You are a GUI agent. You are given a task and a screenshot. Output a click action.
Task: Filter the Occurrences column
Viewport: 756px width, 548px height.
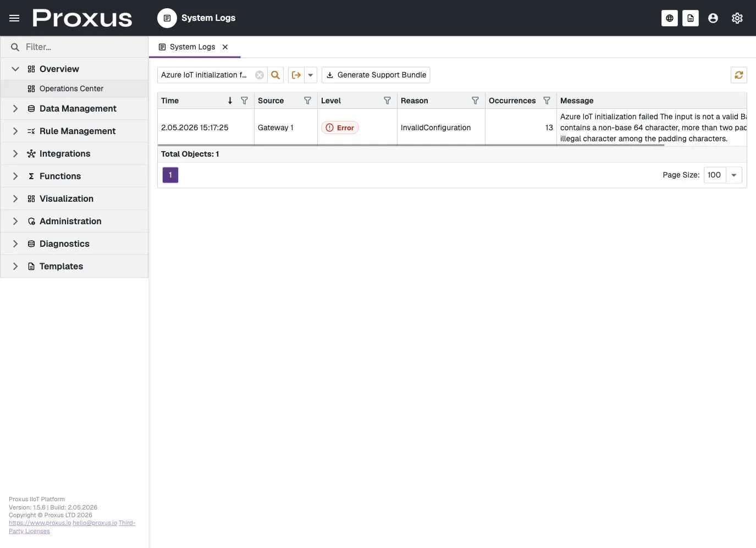[547, 101]
